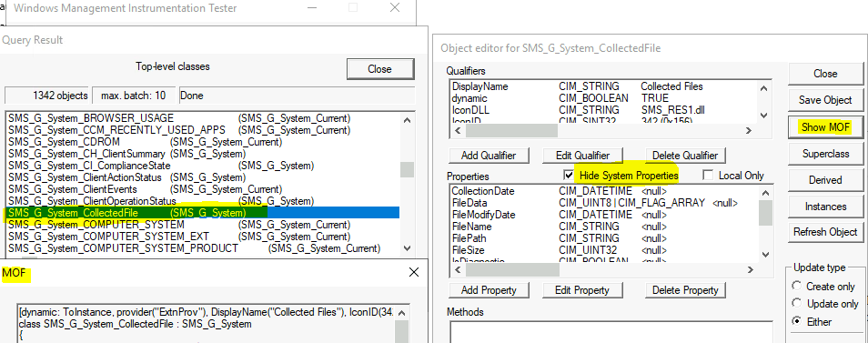Select SMS_G_System_CCM_RECENTLY_USED_APPS row
The width and height of the screenshot is (868, 343).
click(x=203, y=130)
